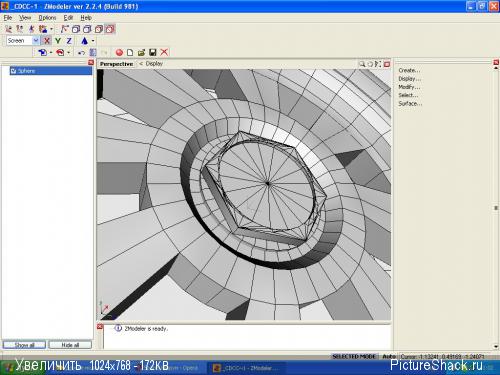500x375 pixels.
Task: Open the Edit menu
Action: (68, 18)
